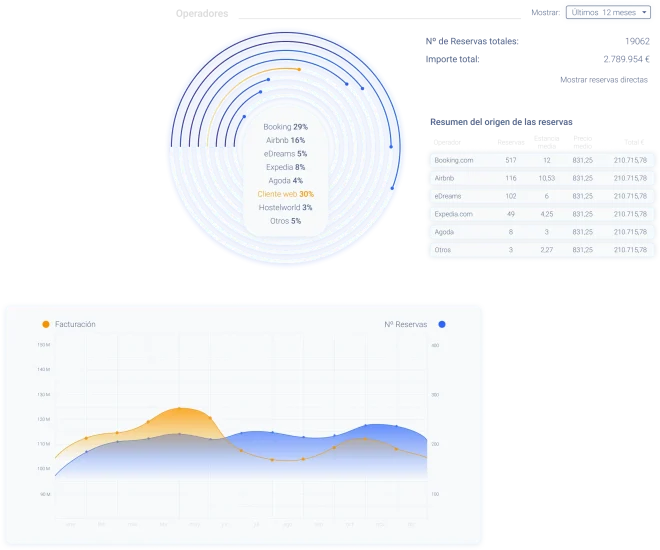The height and width of the screenshot is (550, 660).
Task: Click the orange peak of Facturación area
Action: pos(180,409)
